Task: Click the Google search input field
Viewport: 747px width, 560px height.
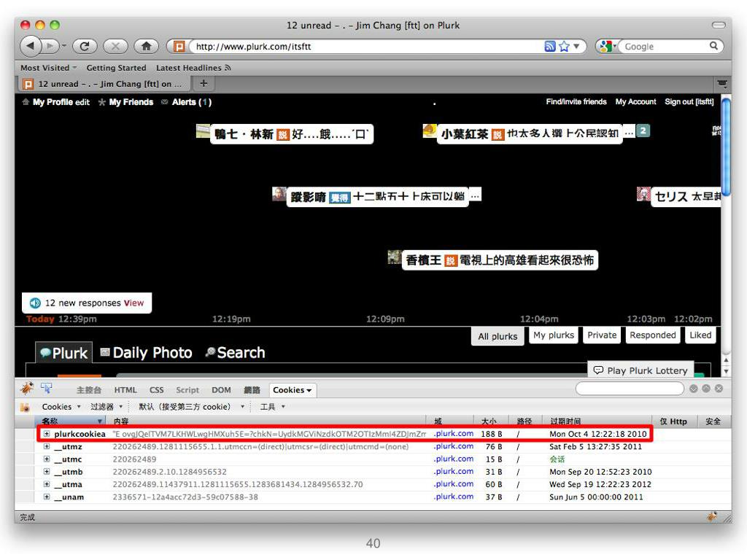Action: click(665, 46)
